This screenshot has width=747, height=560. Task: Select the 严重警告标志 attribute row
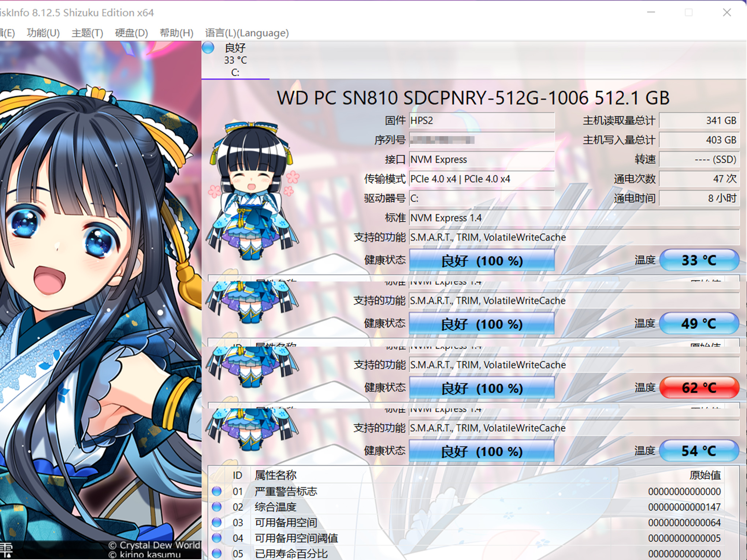[x=466, y=491]
